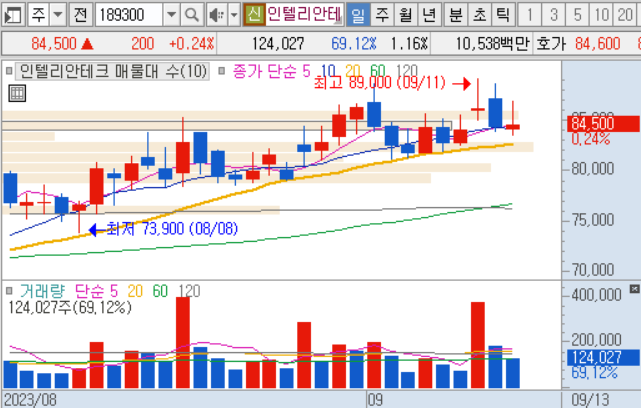
Task: Select interval button 10
Action: [x=601, y=15]
